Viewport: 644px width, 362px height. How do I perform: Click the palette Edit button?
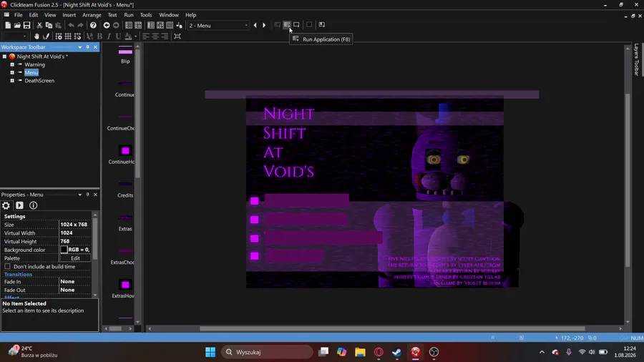75,258
